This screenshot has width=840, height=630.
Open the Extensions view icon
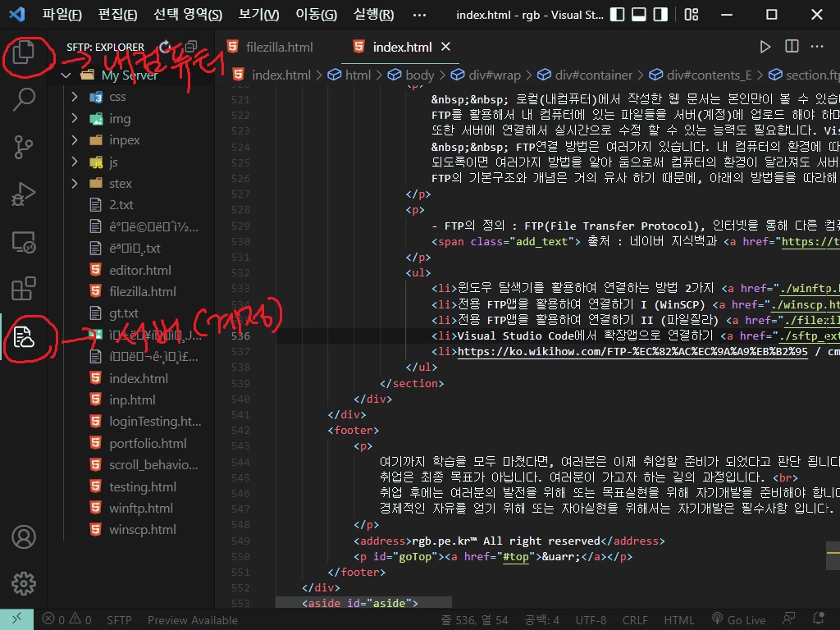pyautogui.click(x=24, y=290)
